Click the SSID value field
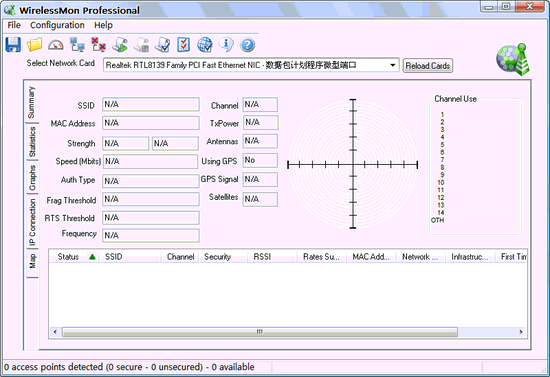The height and width of the screenshot is (377, 550). tap(151, 105)
